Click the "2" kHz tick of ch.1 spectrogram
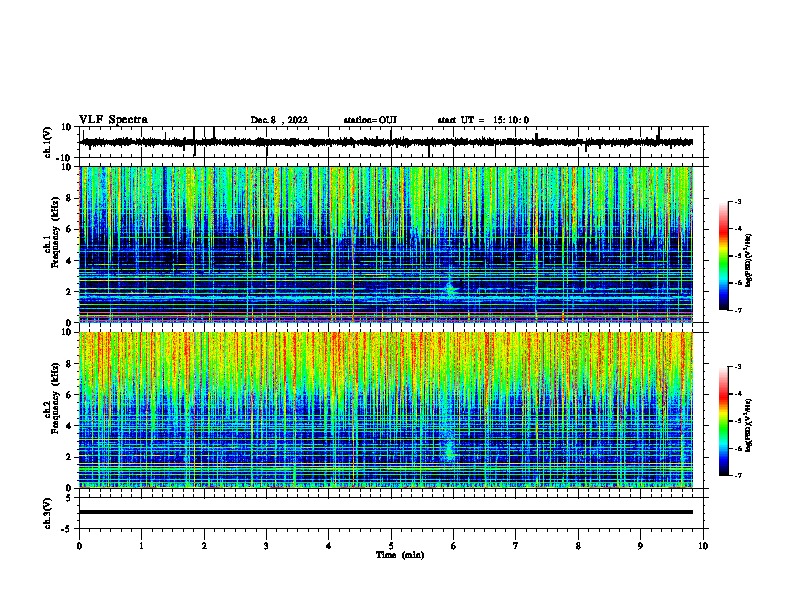792x612 pixels. coord(69,292)
